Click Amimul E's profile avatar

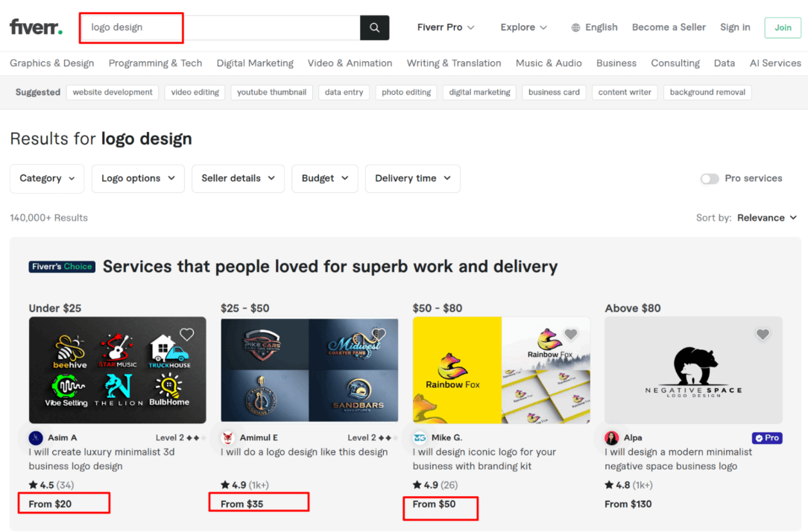coord(227,438)
